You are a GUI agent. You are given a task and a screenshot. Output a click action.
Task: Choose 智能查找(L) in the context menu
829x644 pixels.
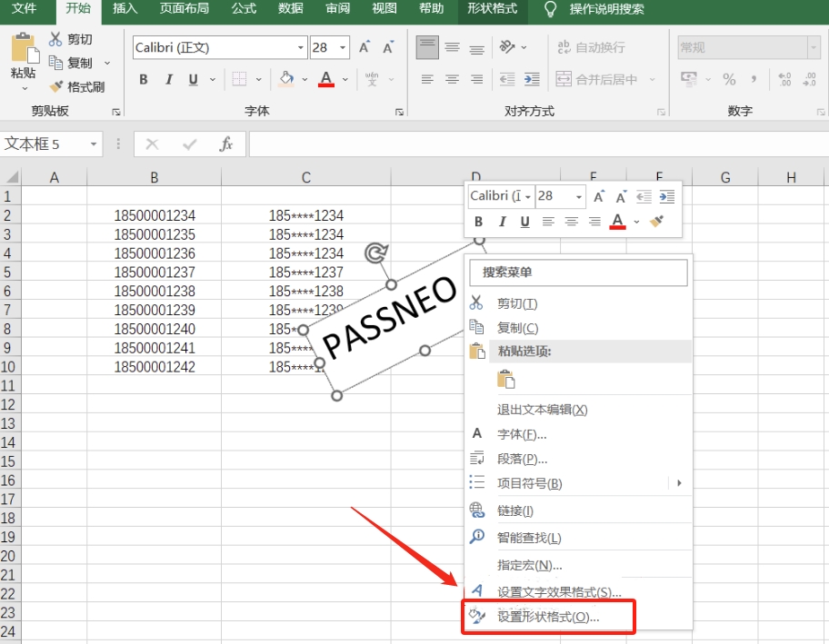click(579, 538)
